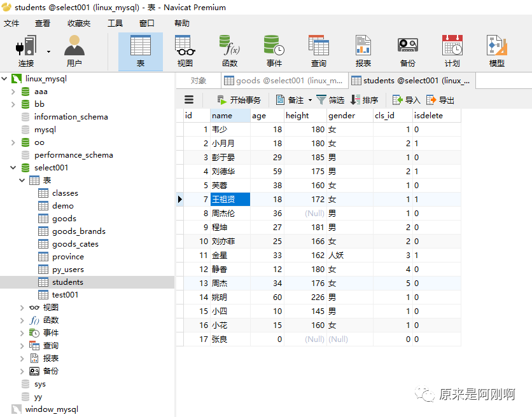The height and width of the screenshot is (417, 532).
Task: Expand the 报表 reports folder in tree
Action: [22, 359]
